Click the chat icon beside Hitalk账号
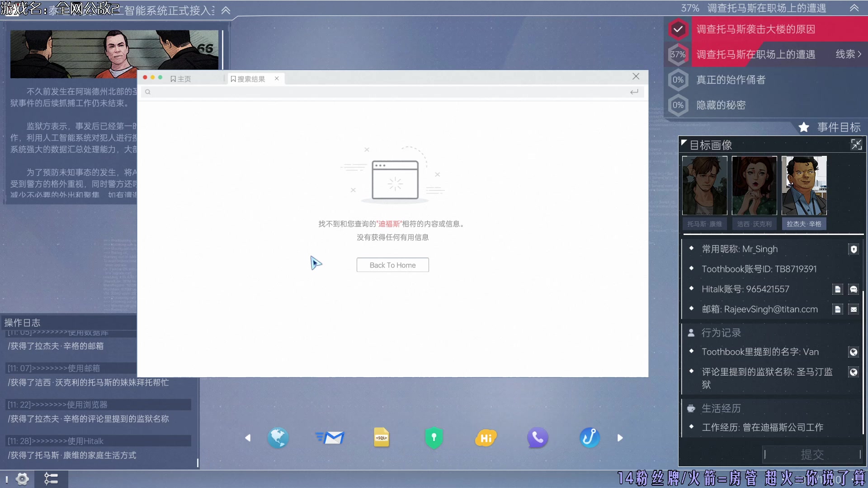 (853, 289)
